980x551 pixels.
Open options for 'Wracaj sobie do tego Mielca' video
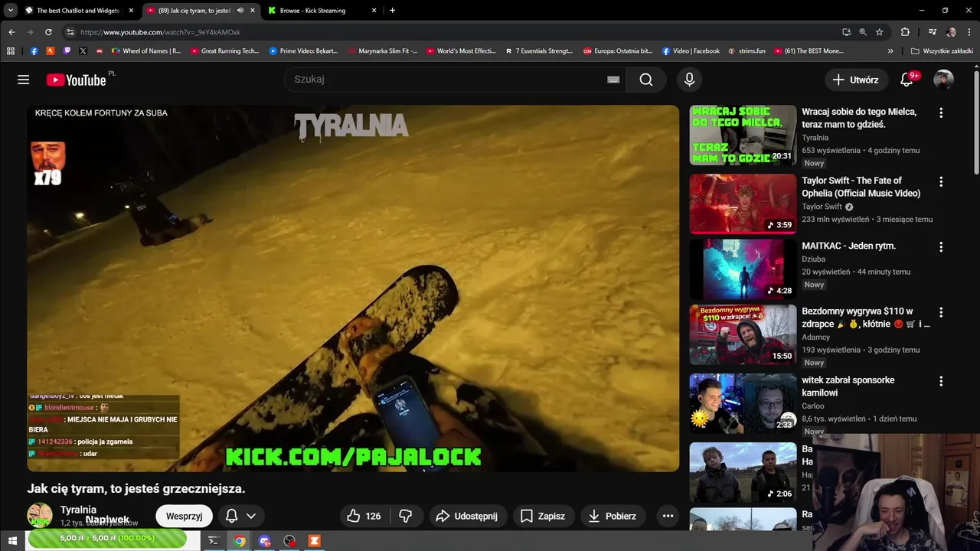tap(941, 112)
